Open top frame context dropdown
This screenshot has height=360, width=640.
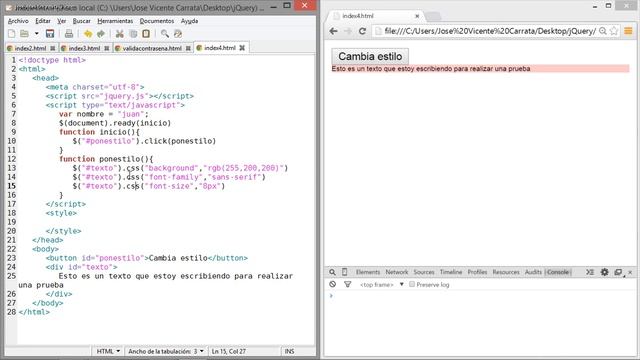381,284
